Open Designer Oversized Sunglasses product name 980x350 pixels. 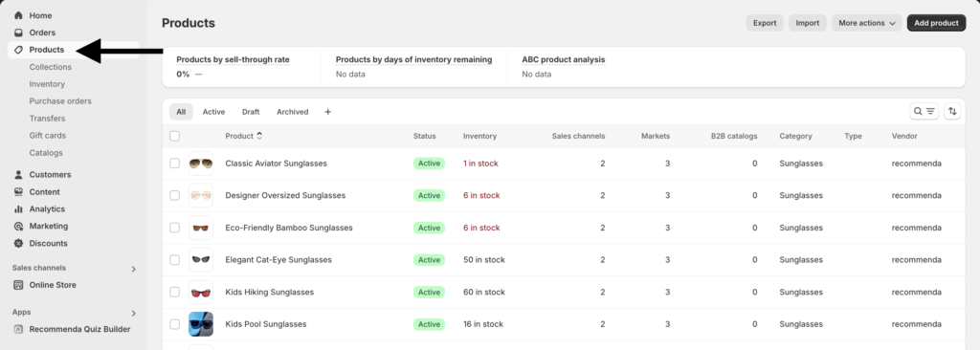pyautogui.click(x=285, y=196)
